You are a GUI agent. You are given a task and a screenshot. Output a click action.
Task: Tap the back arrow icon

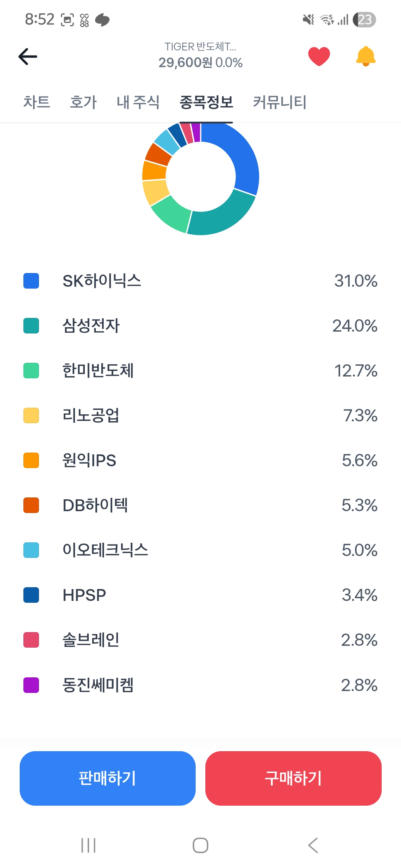tap(28, 56)
